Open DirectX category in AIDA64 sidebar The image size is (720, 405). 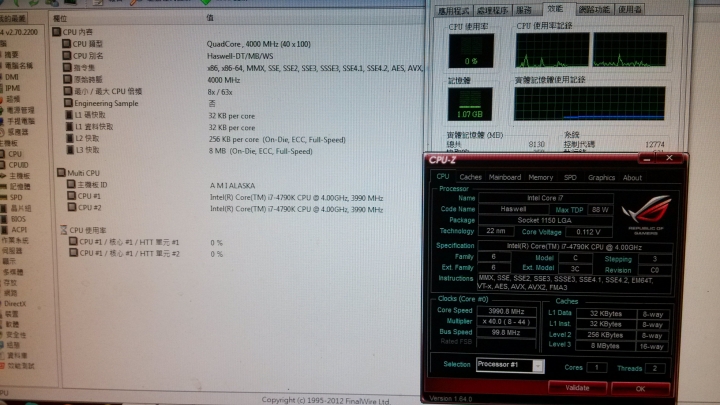(x=15, y=304)
